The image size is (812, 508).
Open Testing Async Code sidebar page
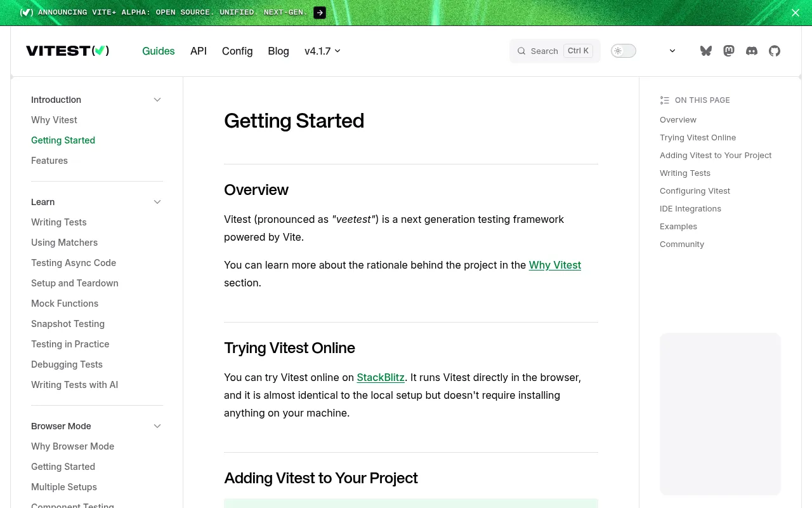(x=74, y=263)
